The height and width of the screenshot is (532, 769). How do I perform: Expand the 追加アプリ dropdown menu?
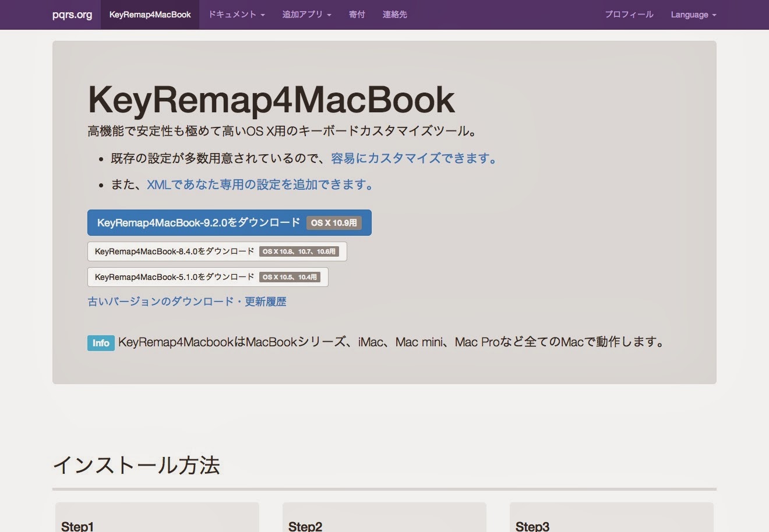306,15
